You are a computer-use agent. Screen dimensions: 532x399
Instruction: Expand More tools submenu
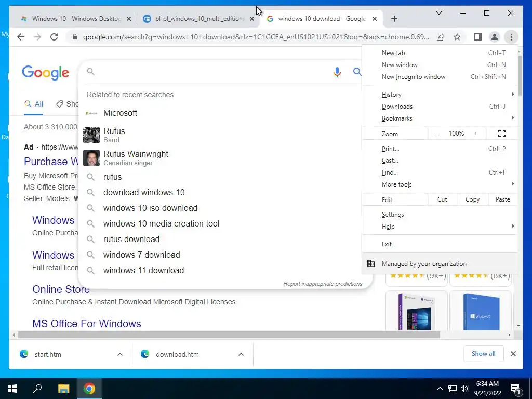(x=440, y=184)
